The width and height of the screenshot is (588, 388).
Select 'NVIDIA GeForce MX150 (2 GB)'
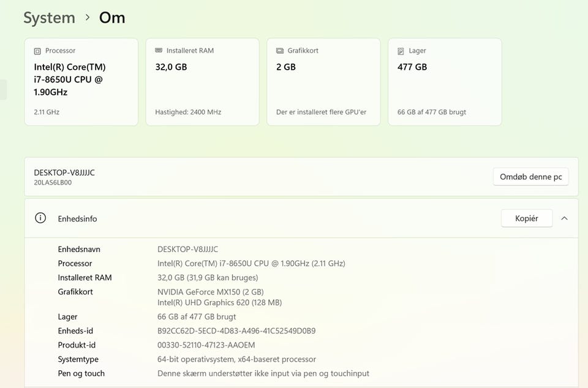pos(210,292)
